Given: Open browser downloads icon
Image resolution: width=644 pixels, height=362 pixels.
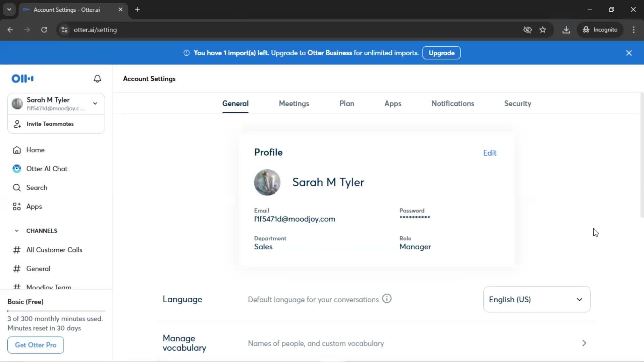Looking at the screenshot, I should (566, 30).
